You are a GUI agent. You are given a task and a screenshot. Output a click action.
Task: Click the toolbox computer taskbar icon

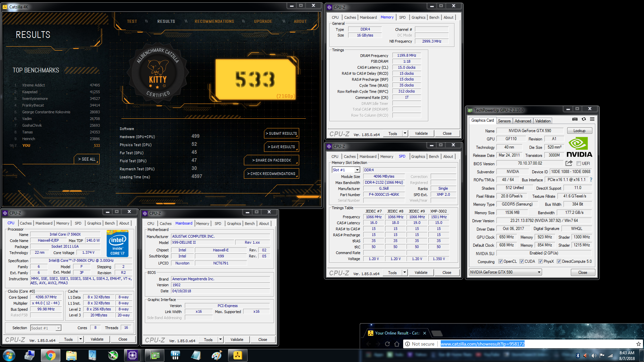30,355
